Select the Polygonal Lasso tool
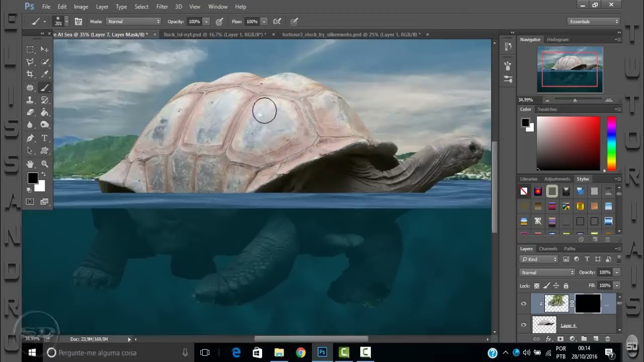Viewport: 644px width, 362px height. (x=30, y=62)
